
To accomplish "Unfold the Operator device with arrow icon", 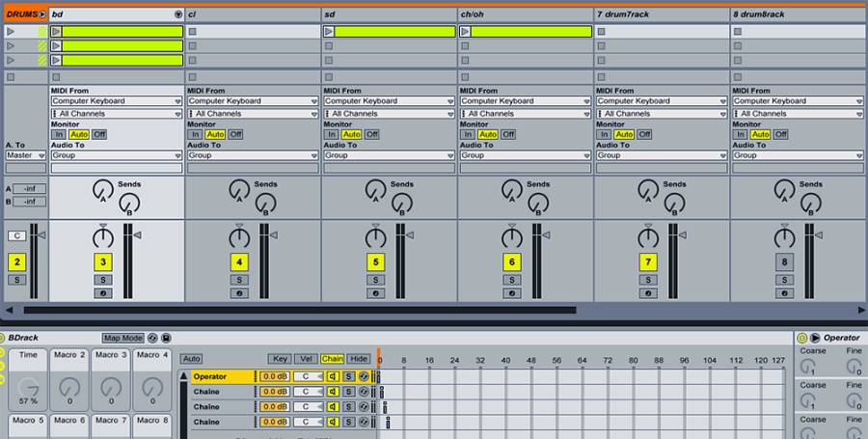I will tap(815, 338).
